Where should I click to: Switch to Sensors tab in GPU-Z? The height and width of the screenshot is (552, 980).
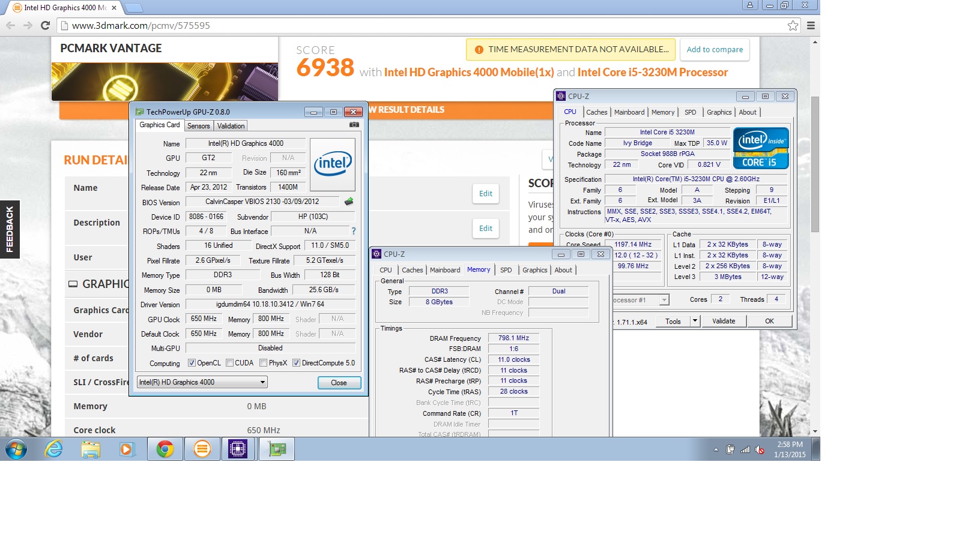[198, 126]
